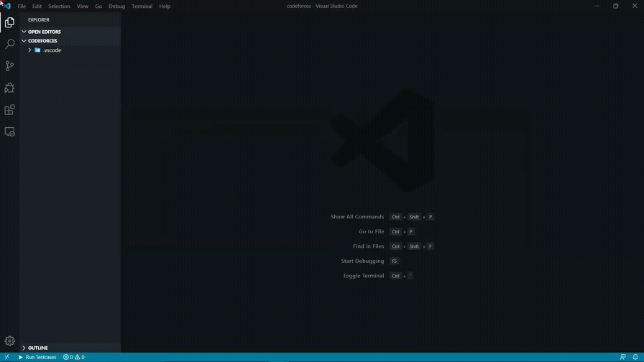Click the Start Debugging label

(x=362, y=261)
